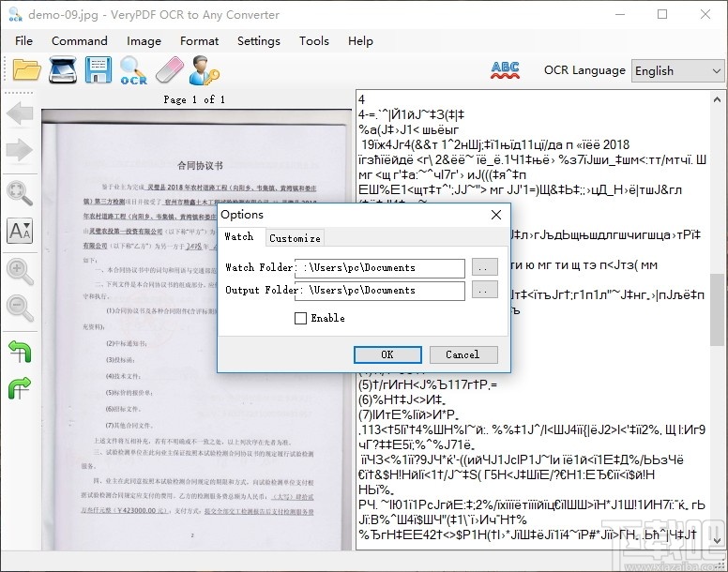The width and height of the screenshot is (728, 572).
Task: Toggle the Enable checkbox in Options
Action: [300, 318]
